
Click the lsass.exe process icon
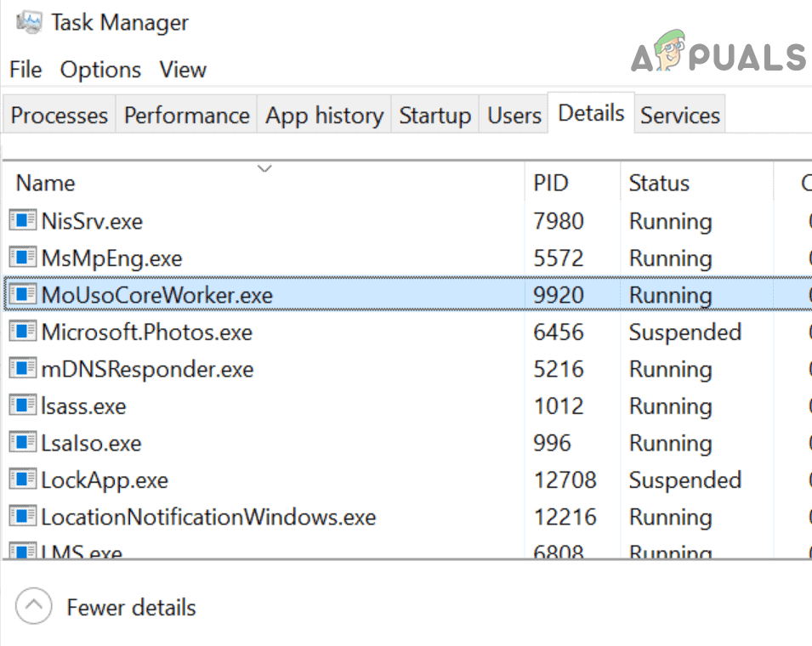[22, 405]
